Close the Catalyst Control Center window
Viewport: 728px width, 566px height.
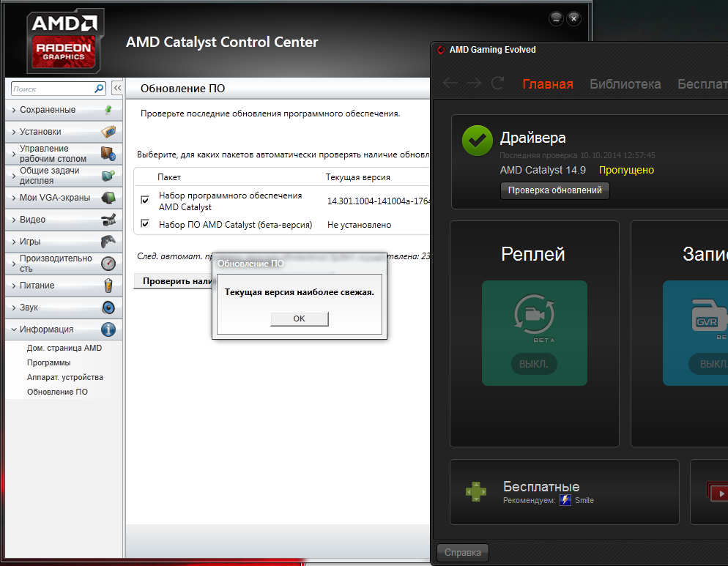coord(574,19)
